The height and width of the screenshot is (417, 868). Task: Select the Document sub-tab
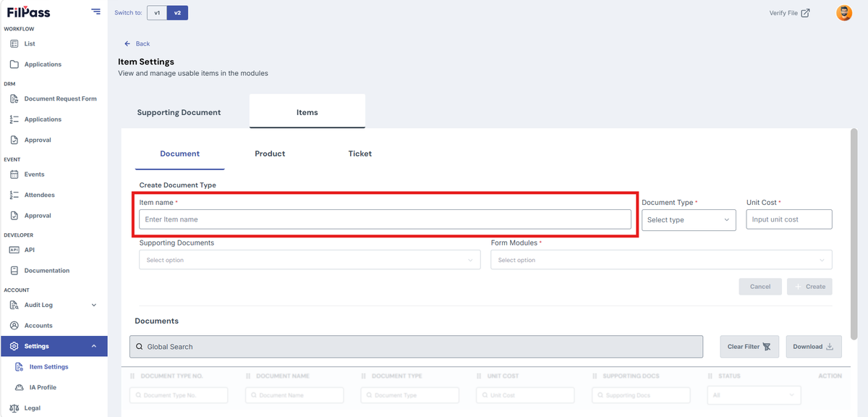[x=180, y=154]
